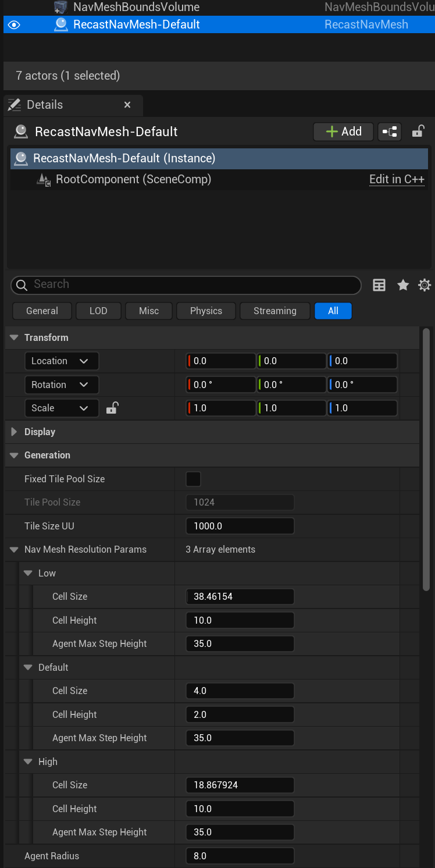Click the Add component button
435x868 pixels.
coord(343,132)
